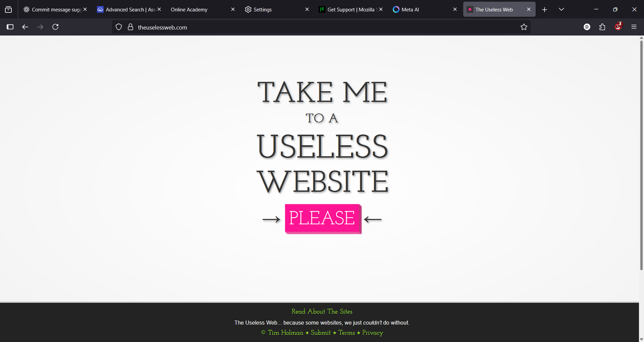Bookmark this page with the star
Viewport: 644px width, 342px height.
pyautogui.click(x=524, y=27)
